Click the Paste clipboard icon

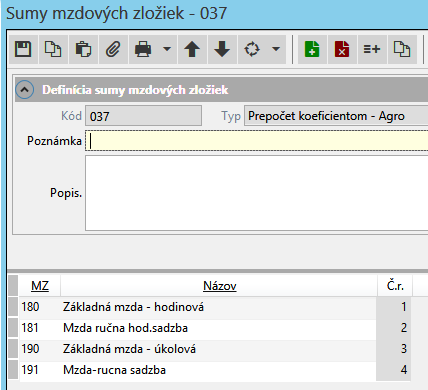83,49
